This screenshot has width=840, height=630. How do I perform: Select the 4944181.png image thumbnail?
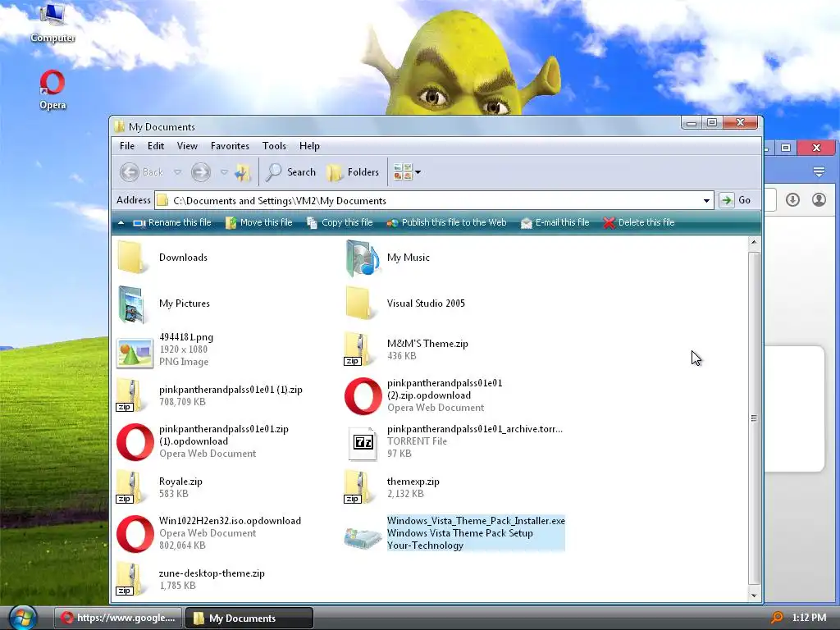[135, 353]
